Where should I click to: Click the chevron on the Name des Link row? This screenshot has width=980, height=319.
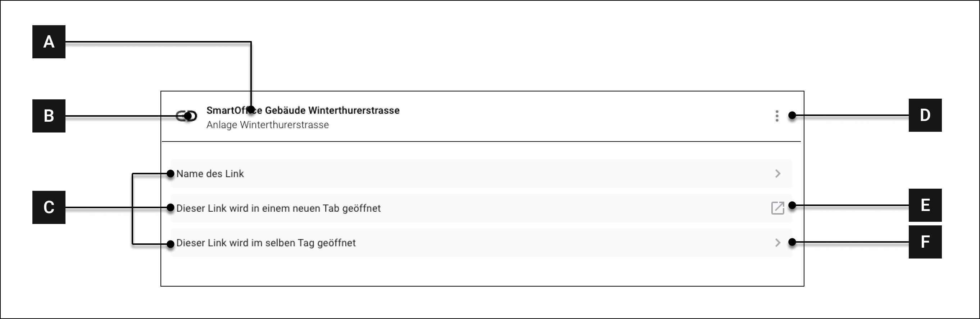coord(777,174)
